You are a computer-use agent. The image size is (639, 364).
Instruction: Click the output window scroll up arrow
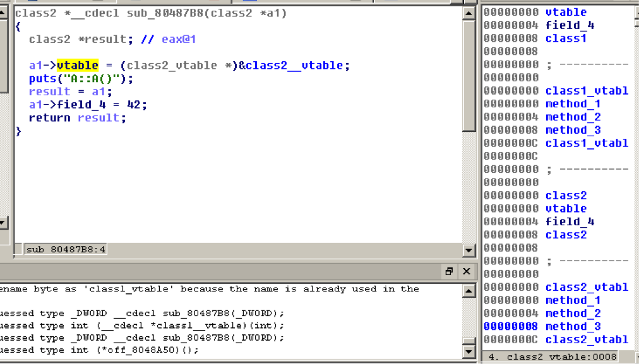(469, 291)
